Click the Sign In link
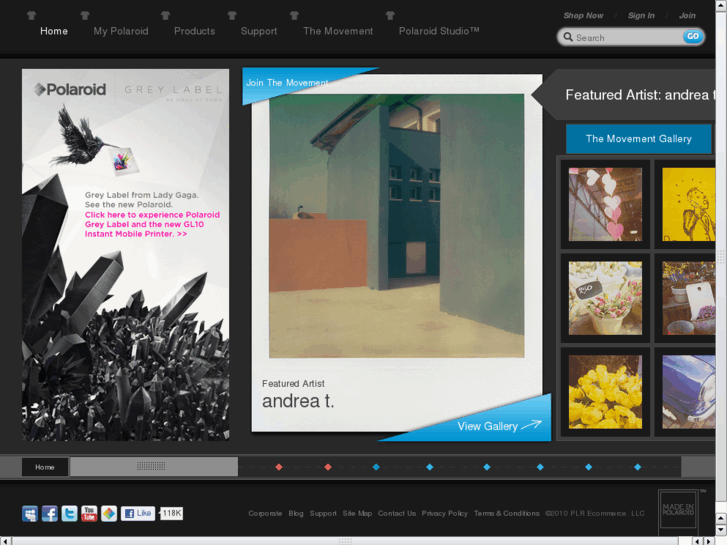727x545 pixels. [x=641, y=16]
